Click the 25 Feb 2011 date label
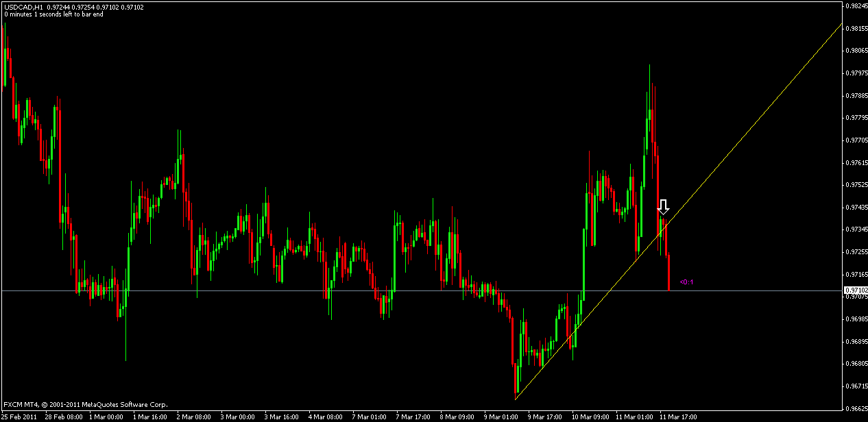Image resolution: width=868 pixels, height=422 pixels. pyautogui.click(x=19, y=417)
